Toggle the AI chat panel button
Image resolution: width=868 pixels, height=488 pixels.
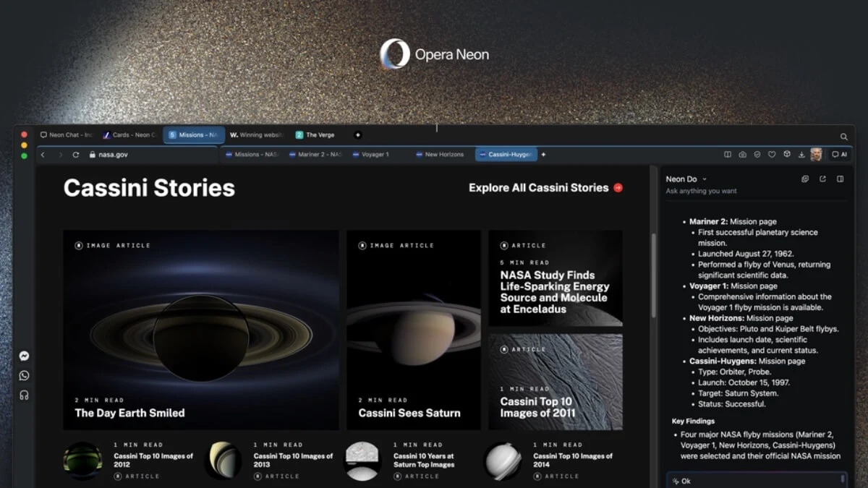point(839,155)
